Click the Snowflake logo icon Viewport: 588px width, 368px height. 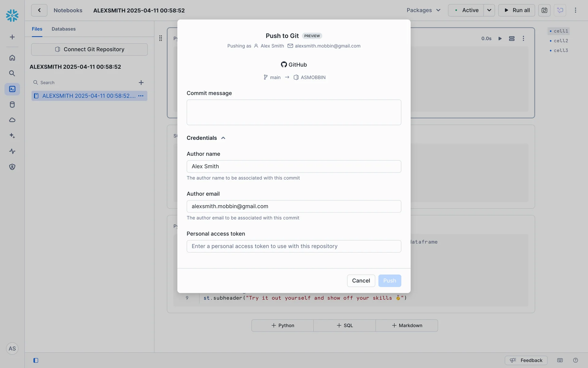pyautogui.click(x=12, y=15)
